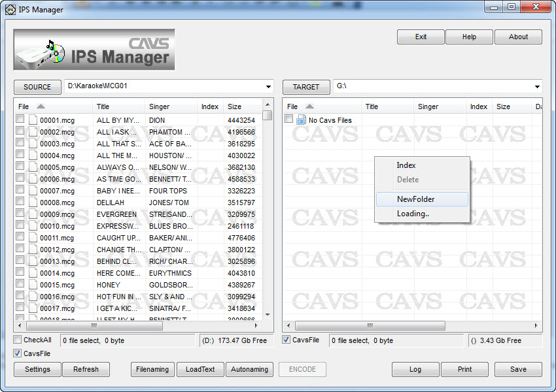The height and width of the screenshot is (392, 556).
Task: Expand the source path D:\Karaoke\MCG01 dropdown
Action: 268,87
